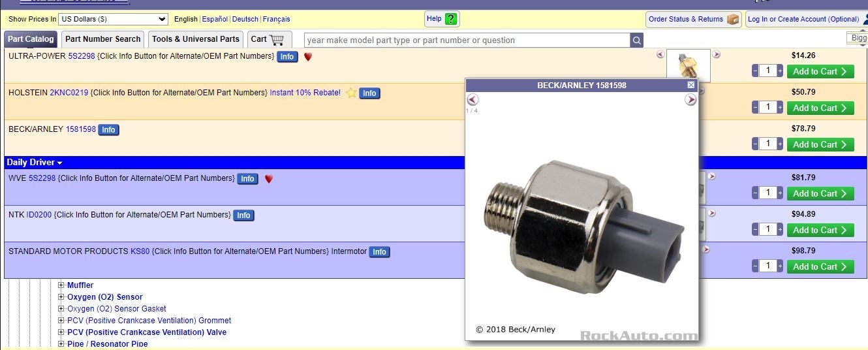Open Info for HOLSTEIN 2KNC0219
The width and height of the screenshot is (868, 350).
[x=369, y=93]
